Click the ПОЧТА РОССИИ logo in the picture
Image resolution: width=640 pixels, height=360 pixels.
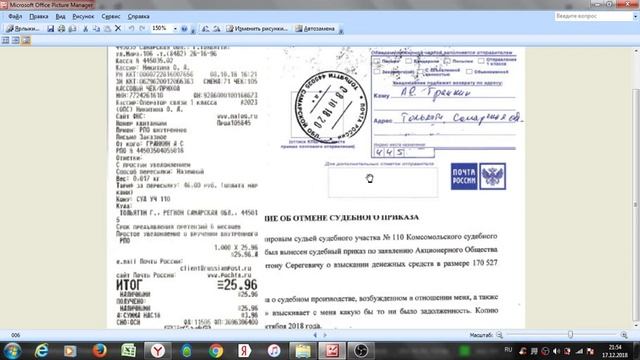478,176
